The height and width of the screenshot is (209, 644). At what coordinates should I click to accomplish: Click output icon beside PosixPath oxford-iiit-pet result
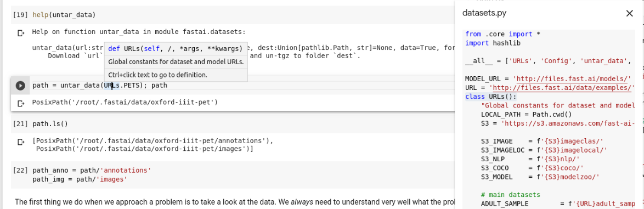point(20,104)
